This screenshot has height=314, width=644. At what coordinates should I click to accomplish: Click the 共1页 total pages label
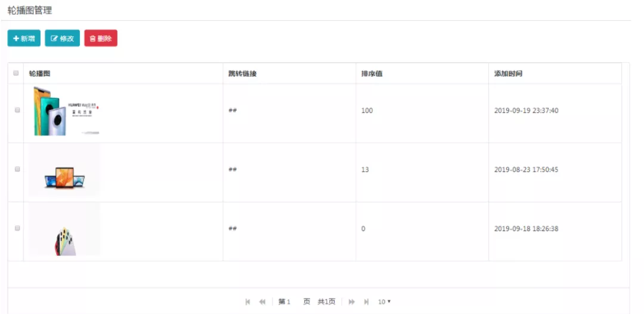[326, 301]
